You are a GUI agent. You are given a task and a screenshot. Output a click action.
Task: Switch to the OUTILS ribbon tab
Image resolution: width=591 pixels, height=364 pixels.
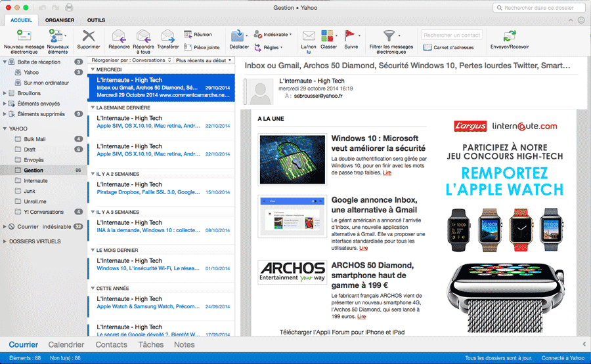[96, 20]
